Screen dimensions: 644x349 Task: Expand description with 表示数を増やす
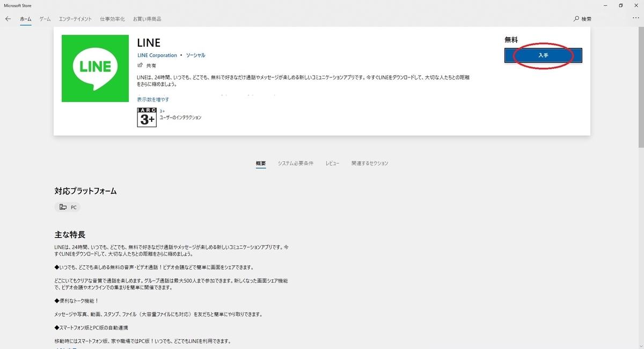153,99
